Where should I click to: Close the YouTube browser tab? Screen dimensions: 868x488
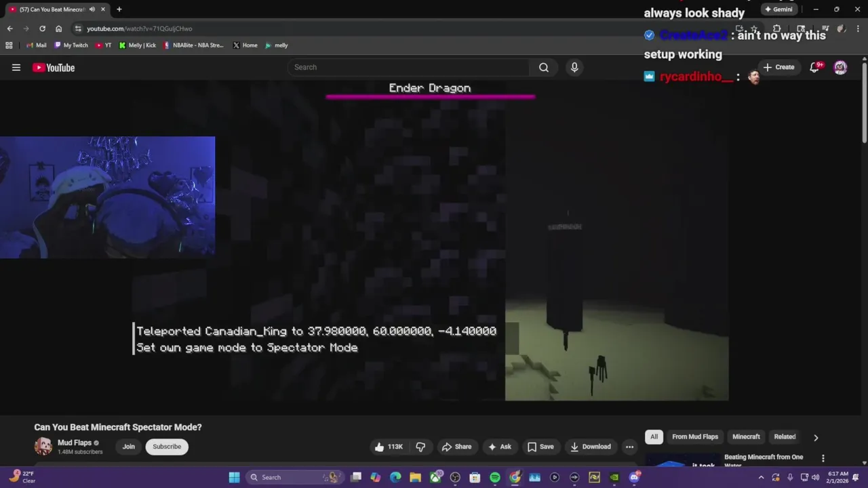click(103, 9)
